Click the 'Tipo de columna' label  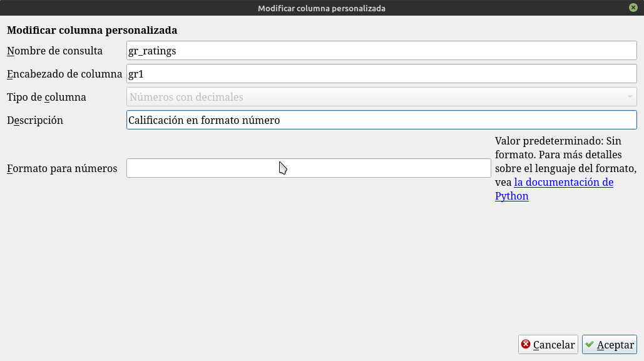[46, 97]
